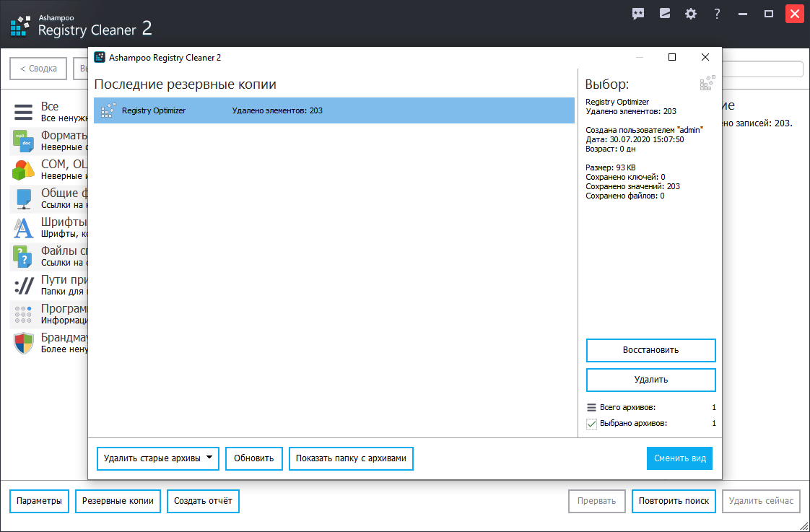Select the Registry Optimizer backup entry

[x=334, y=110]
